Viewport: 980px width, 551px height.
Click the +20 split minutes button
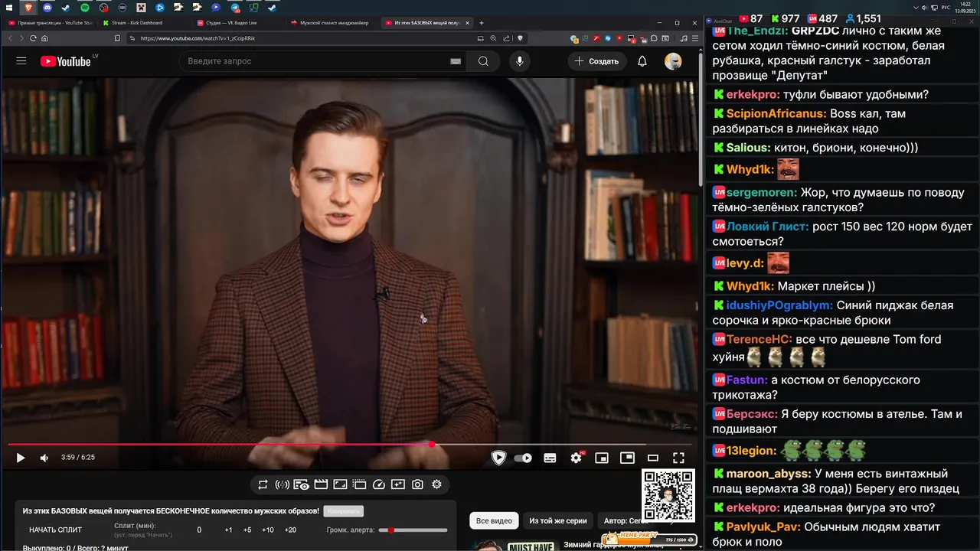point(290,530)
